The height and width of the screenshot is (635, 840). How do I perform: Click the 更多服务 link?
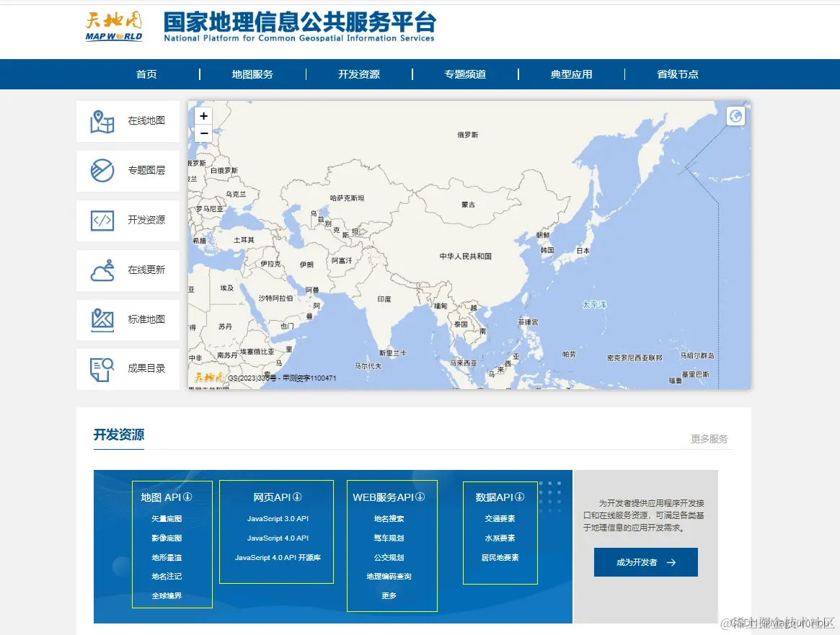pos(709,439)
